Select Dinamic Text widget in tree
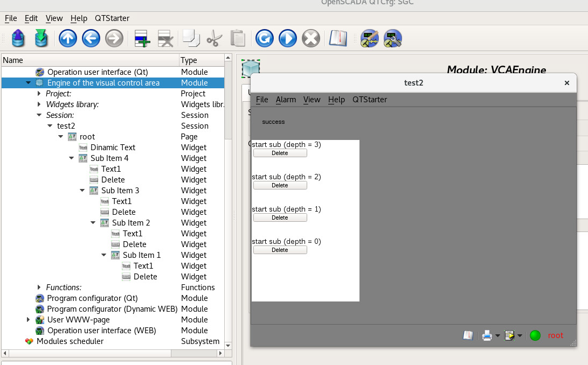Viewport: 588px width, 365px height. point(113,148)
